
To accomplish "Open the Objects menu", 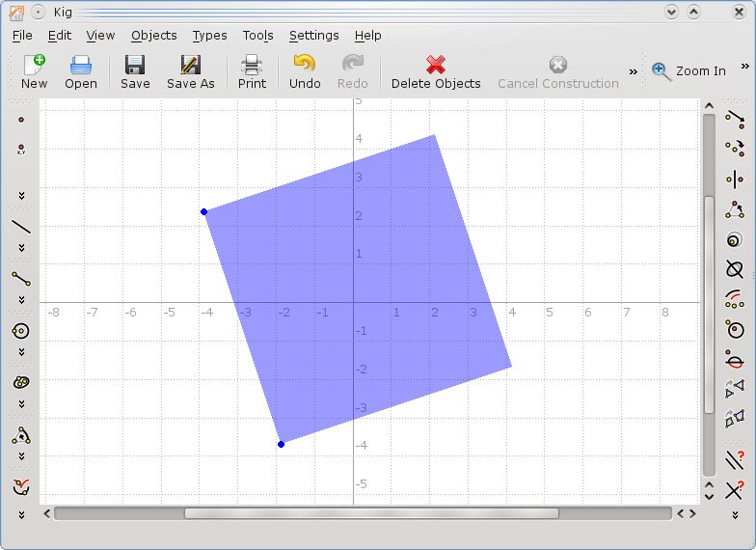I will coord(154,35).
